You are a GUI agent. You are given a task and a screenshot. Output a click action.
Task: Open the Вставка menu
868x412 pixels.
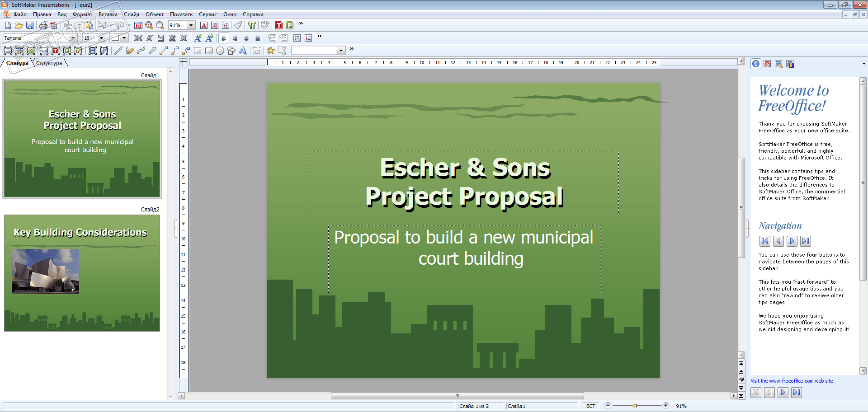pyautogui.click(x=108, y=14)
